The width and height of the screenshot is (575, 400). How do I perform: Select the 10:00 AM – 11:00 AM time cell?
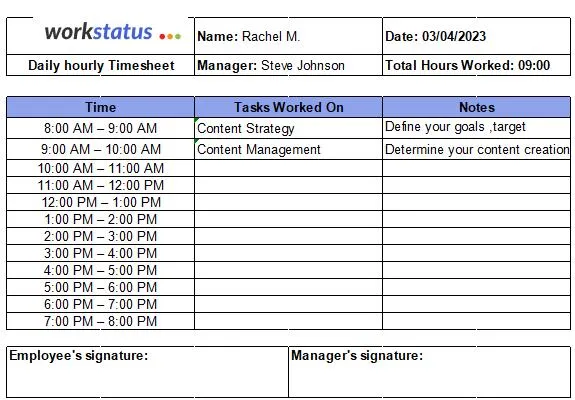click(x=100, y=168)
